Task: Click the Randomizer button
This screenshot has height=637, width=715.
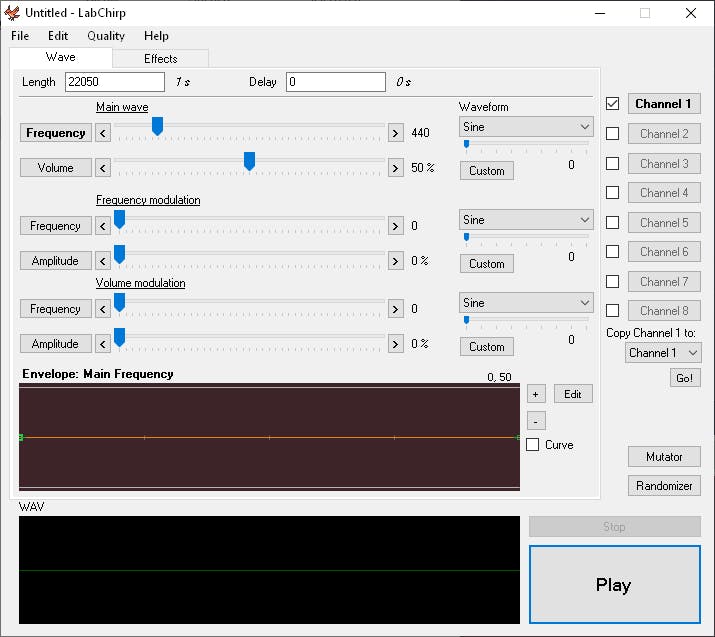Action: pos(664,486)
